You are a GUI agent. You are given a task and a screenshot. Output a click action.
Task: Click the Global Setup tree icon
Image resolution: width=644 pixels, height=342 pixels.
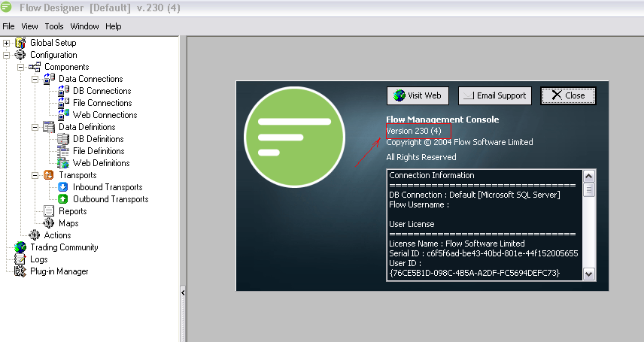[x=20, y=43]
